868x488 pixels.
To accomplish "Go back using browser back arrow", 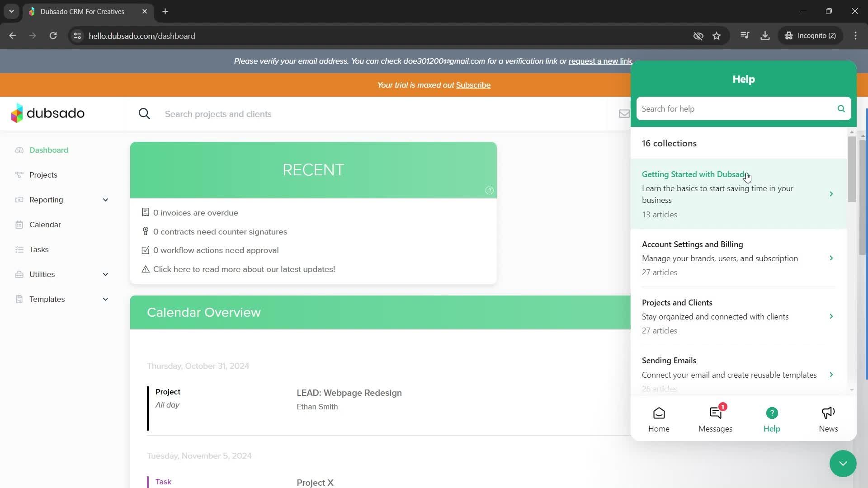I will (x=13, y=36).
